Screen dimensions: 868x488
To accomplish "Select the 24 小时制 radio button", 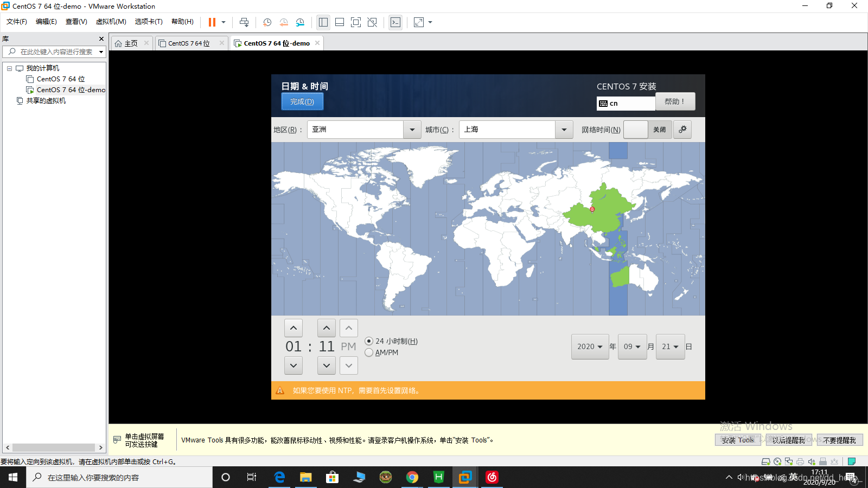I will 369,341.
